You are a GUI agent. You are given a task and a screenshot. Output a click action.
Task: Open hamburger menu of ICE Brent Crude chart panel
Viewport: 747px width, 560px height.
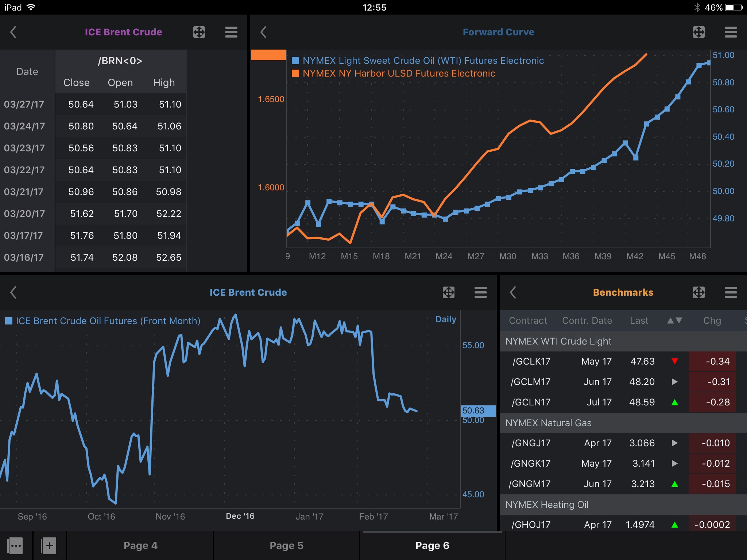click(x=481, y=292)
